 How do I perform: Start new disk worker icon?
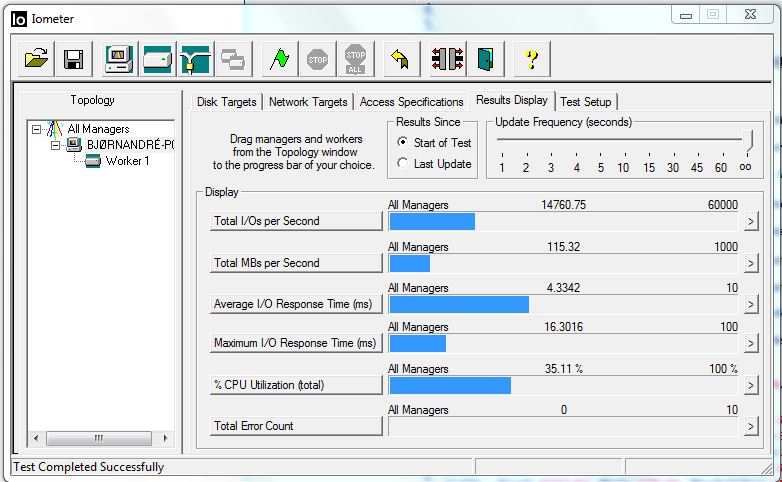tap(157, 59)
